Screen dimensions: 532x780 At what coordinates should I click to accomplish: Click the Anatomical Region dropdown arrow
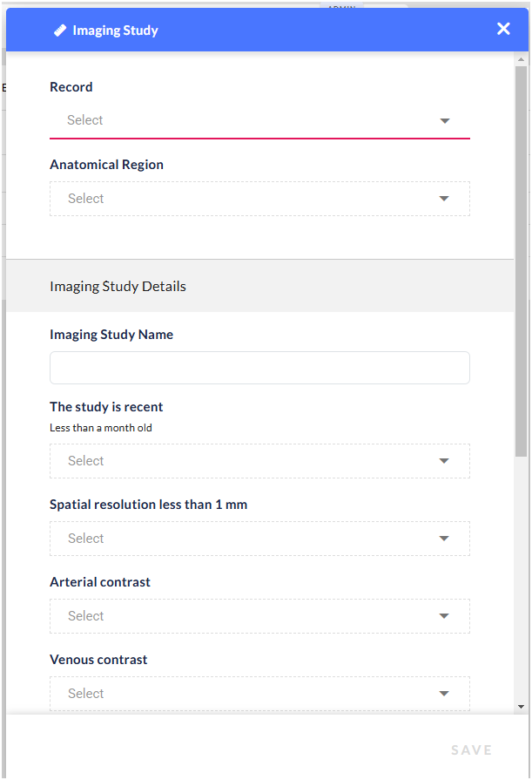coord(444,199)
